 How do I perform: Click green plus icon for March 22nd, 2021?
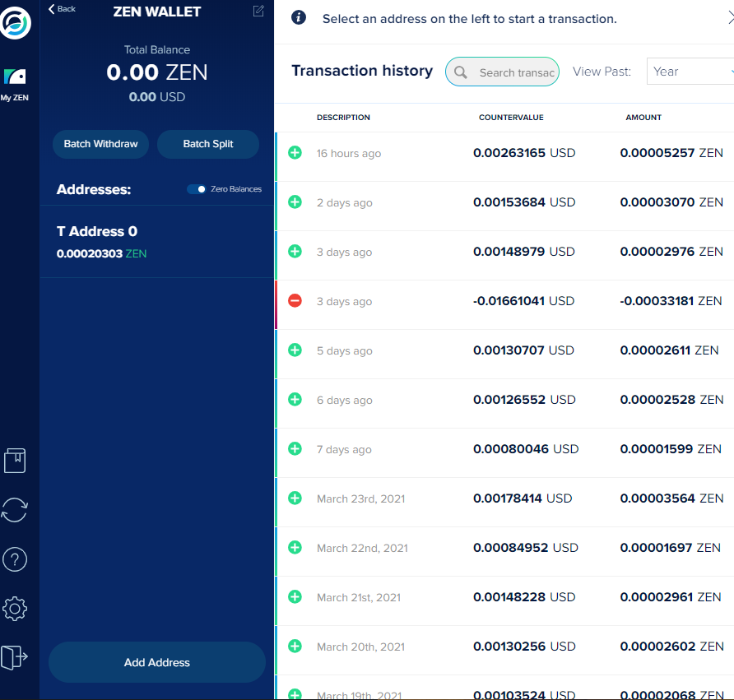point(295,548)
